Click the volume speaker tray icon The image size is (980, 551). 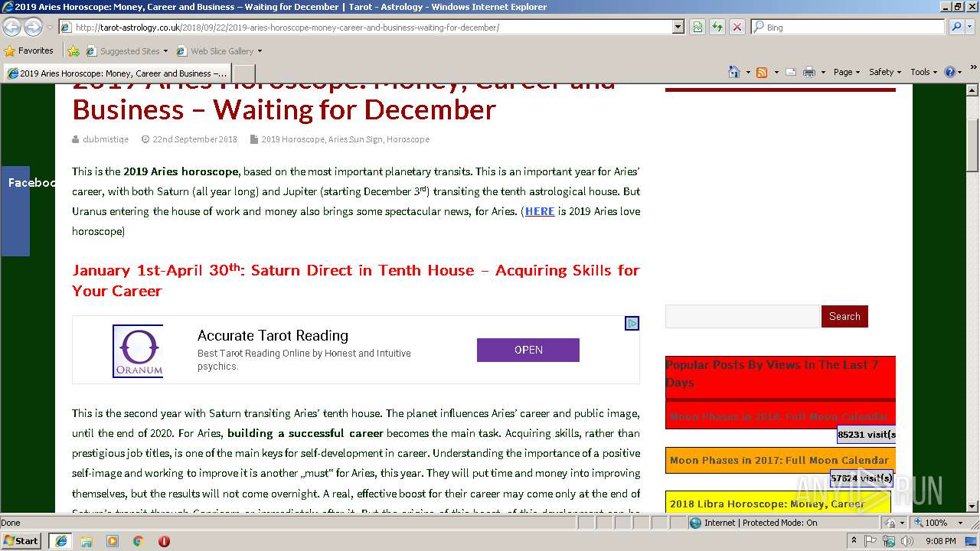pos(907,540)
